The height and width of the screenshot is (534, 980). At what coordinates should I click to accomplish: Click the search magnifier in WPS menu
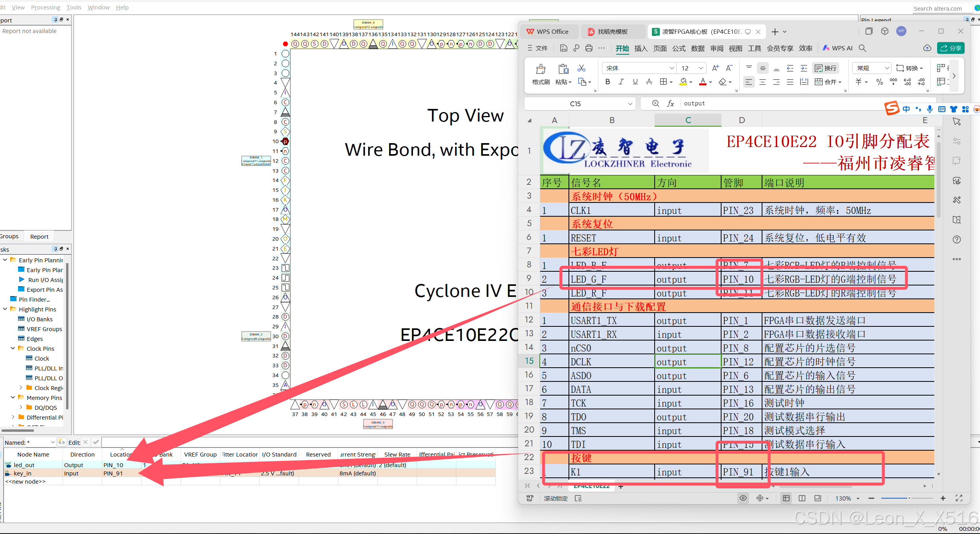pos(862,48)
